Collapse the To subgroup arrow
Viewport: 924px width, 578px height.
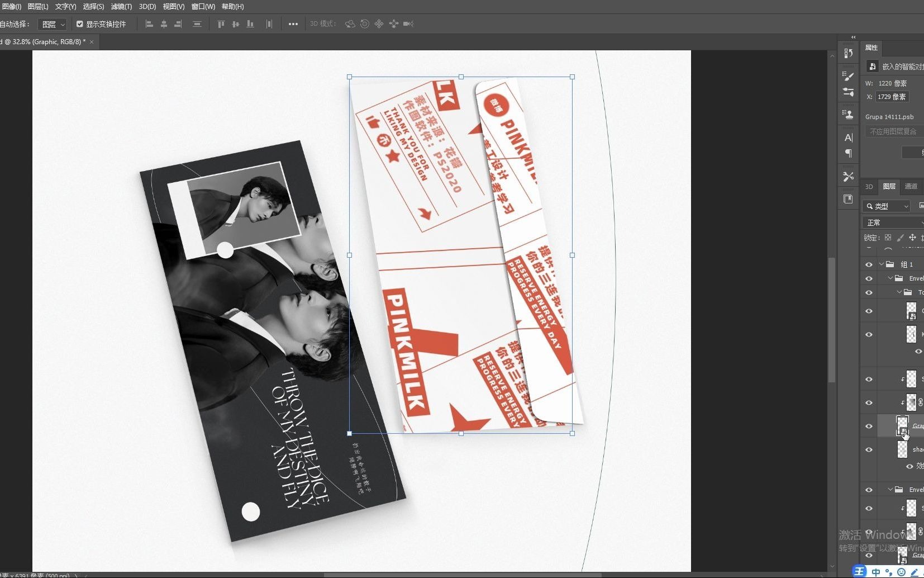click(899, 292)
